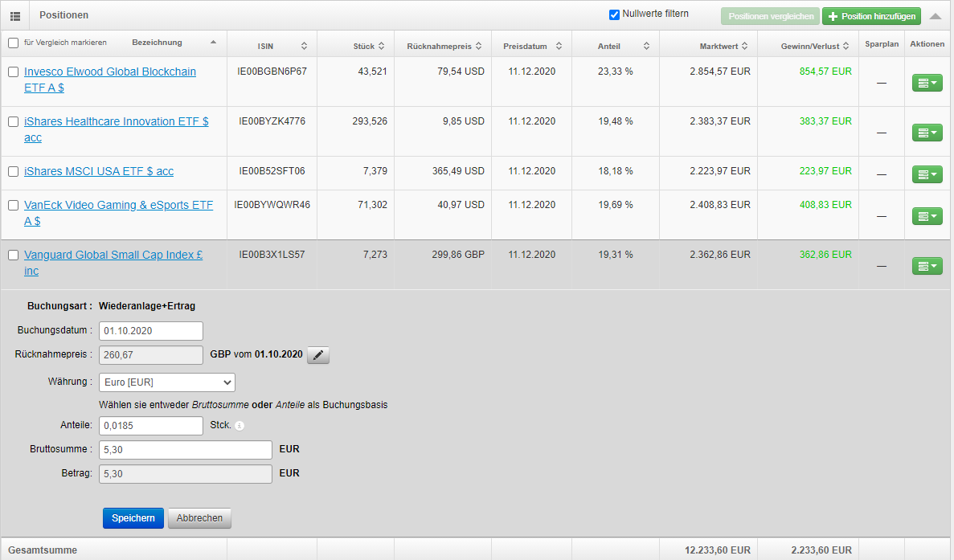The image size is (954, 560).
Task: Save the booking with Speichern
Action: click(133, 518)
